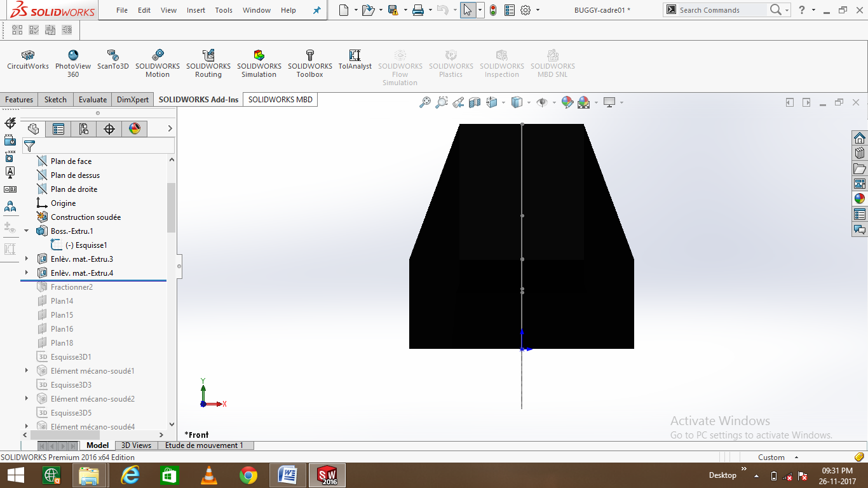Open the Insert menu
Viewport: 868px width, 488px height.
click(196, 10)
